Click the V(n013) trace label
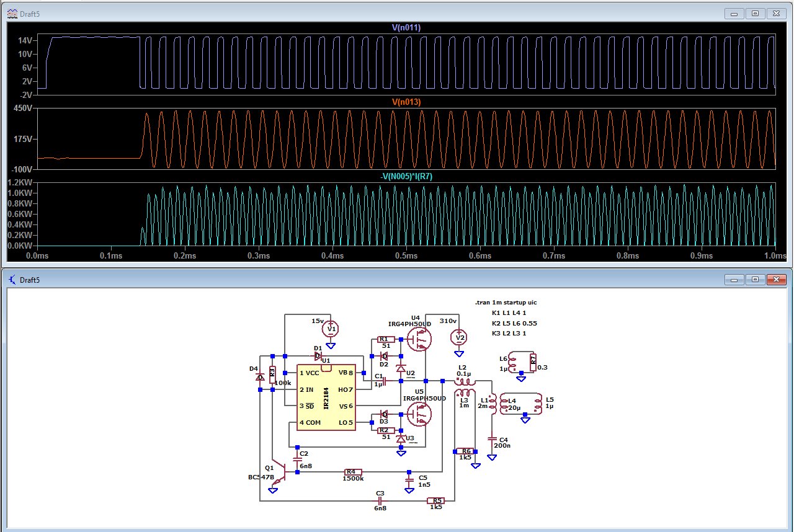 pyautogui.click(x=407, y=102)
